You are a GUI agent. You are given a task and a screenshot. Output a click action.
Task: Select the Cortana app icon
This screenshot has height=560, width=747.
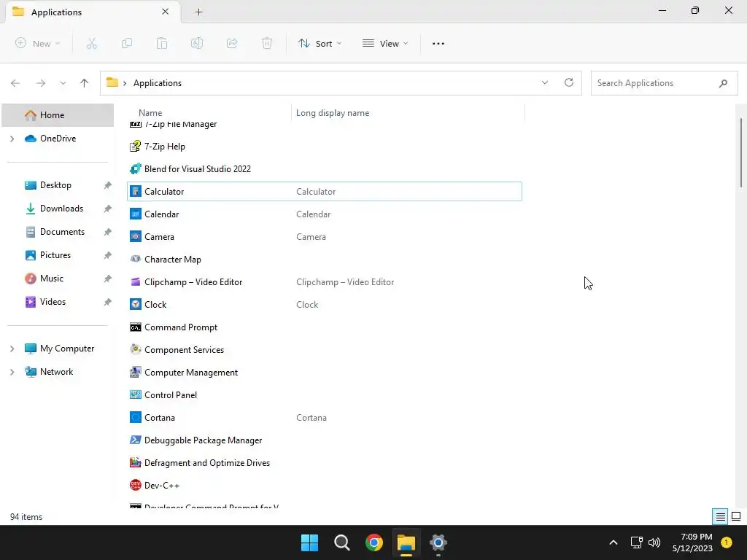(135, 418)
